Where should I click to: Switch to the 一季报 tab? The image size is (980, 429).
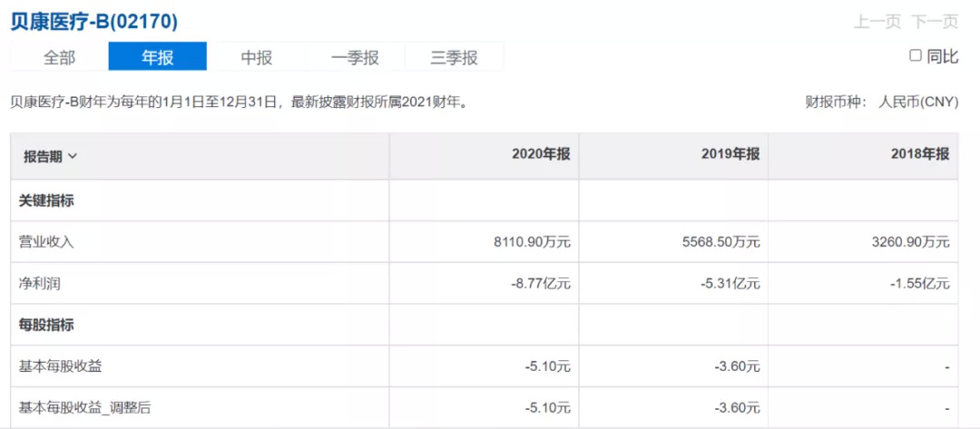355,57
